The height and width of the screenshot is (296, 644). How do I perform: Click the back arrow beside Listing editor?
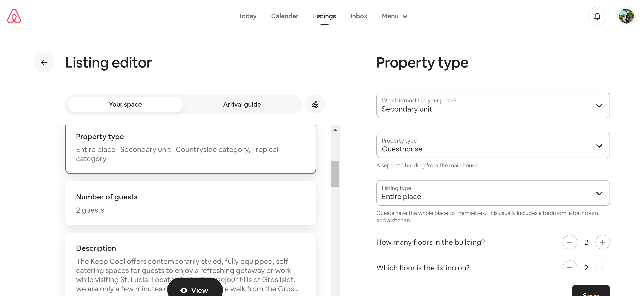pos(44,62)
